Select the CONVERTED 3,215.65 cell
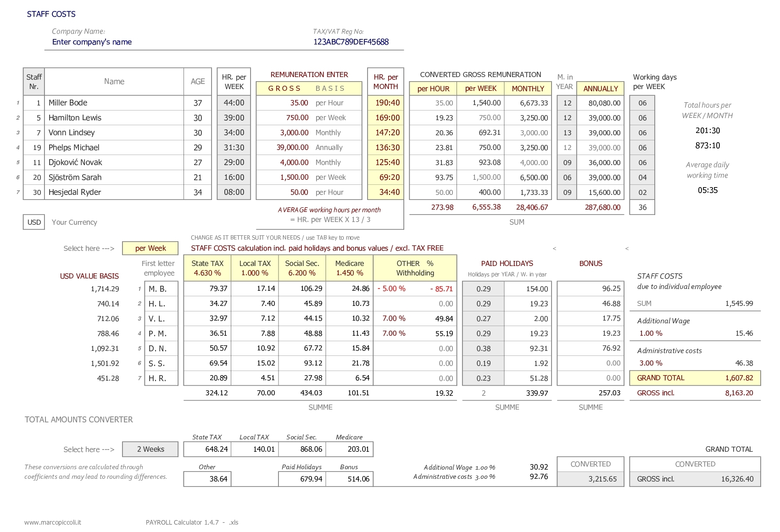Viewport: 780px width, 532px height. (591, 479)
